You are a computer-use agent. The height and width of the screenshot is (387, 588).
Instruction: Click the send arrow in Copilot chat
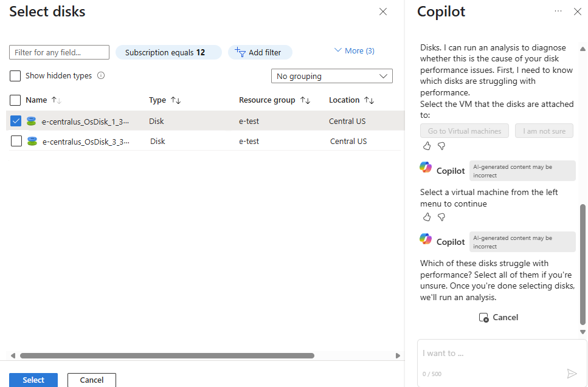coord(571,374)
